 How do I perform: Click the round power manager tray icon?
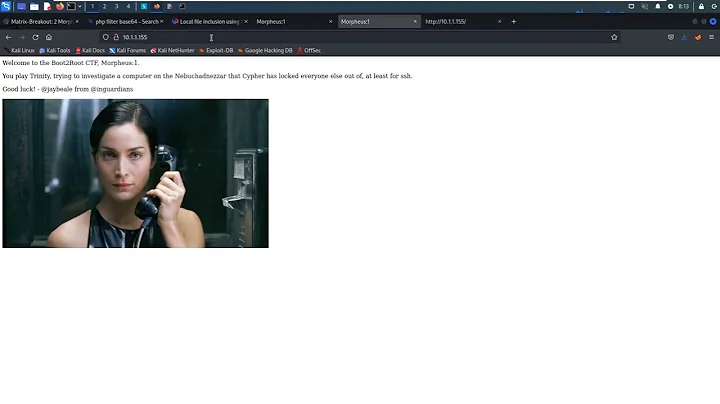pyautogui.click(x=670, y=6)
